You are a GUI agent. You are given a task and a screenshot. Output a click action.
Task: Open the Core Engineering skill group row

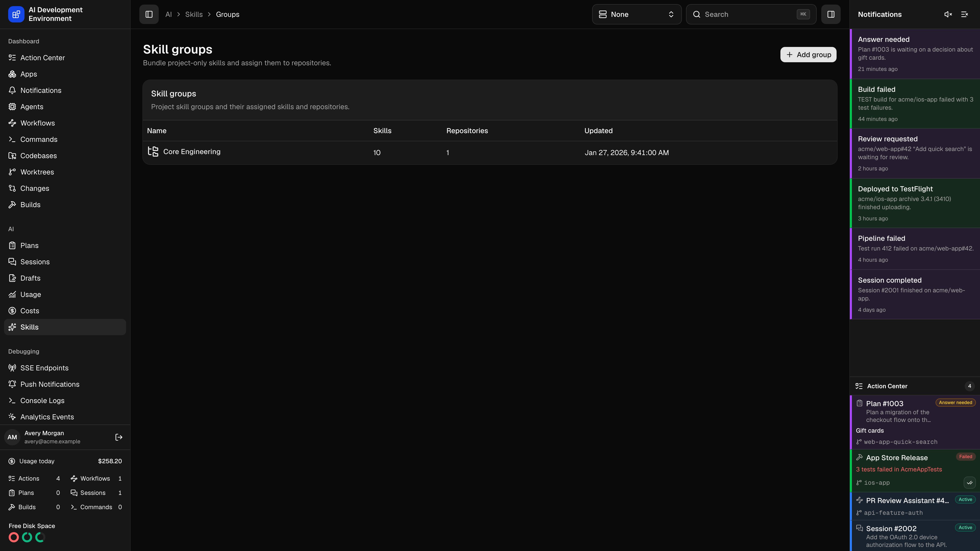point(490,153)
